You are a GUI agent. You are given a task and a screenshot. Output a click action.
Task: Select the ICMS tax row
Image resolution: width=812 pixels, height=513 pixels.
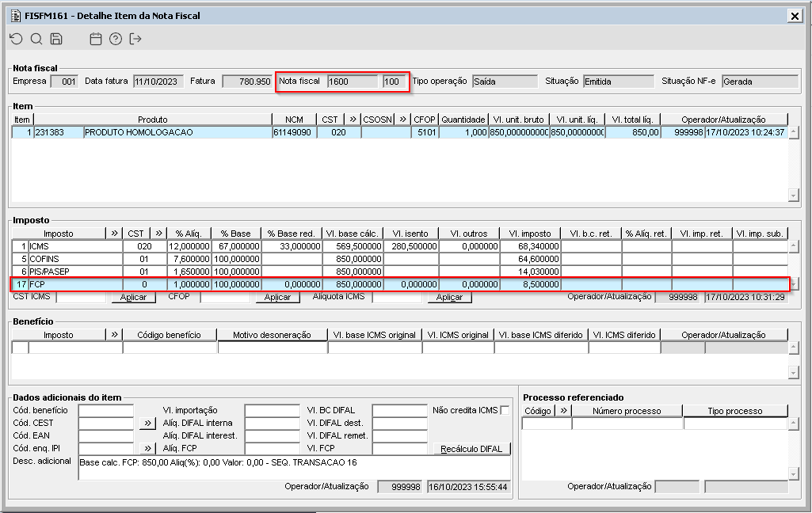click(399, 246)
